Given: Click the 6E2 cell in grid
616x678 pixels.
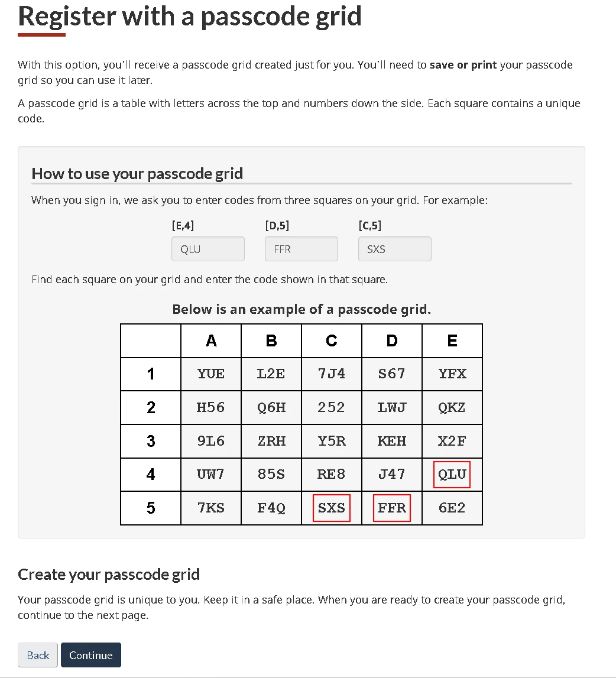Looking at the screenshot, I should pos(452,508).
